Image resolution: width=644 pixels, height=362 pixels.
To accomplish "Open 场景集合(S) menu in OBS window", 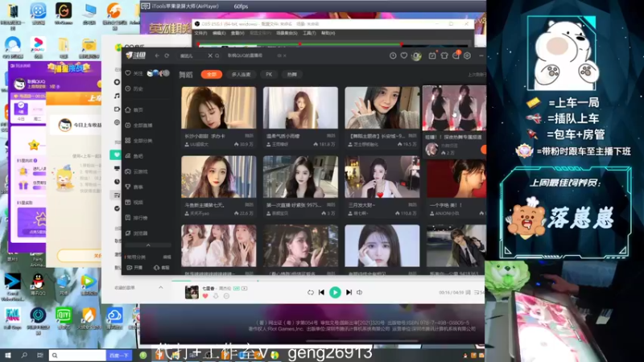I will pos(287,33).
